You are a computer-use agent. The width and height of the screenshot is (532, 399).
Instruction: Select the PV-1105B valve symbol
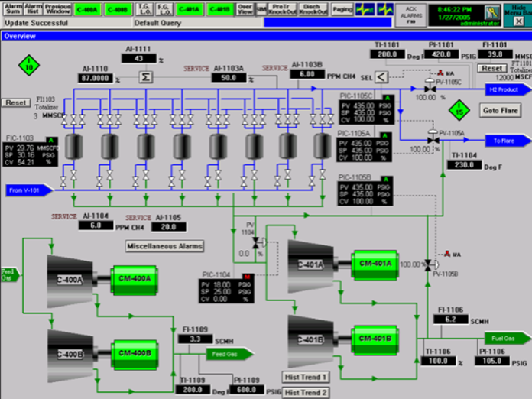(428, 263)
